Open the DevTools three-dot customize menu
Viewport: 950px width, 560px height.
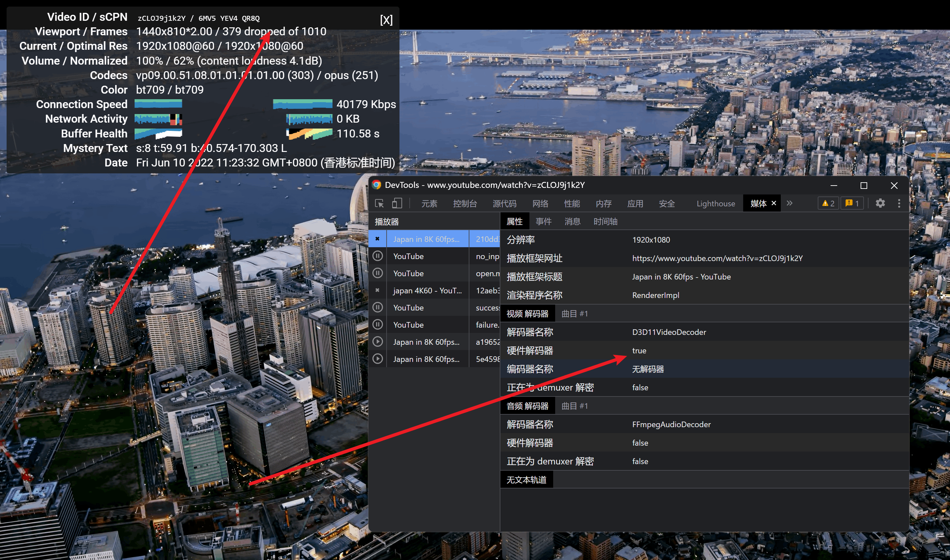click(x=899, y=203)
